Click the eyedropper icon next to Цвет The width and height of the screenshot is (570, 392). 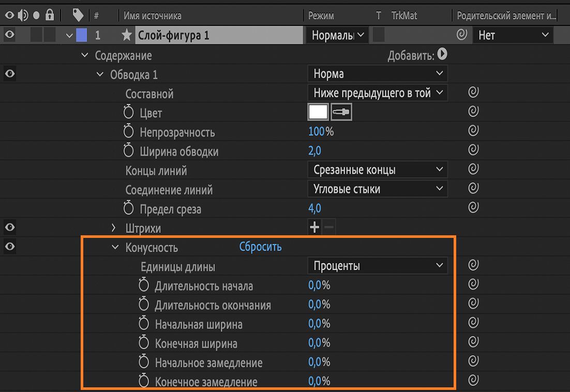tap(341, 112)
